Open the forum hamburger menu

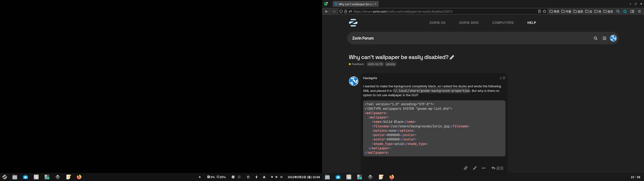(x=604, y=38)
